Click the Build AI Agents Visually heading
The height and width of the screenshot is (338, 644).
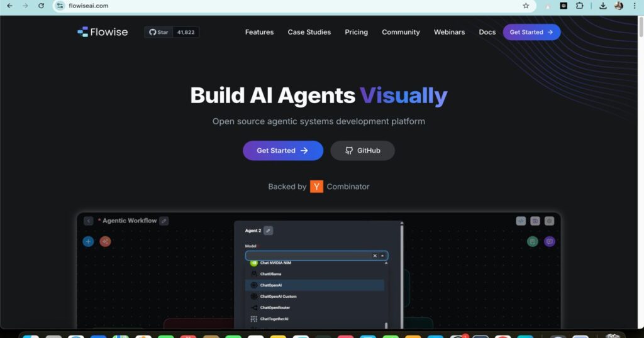tap(319, 95)
